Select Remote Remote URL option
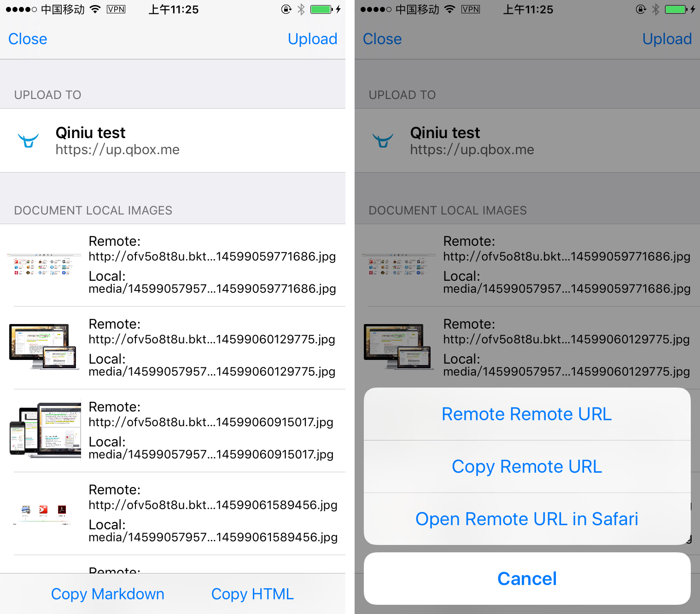 (526, 414)
